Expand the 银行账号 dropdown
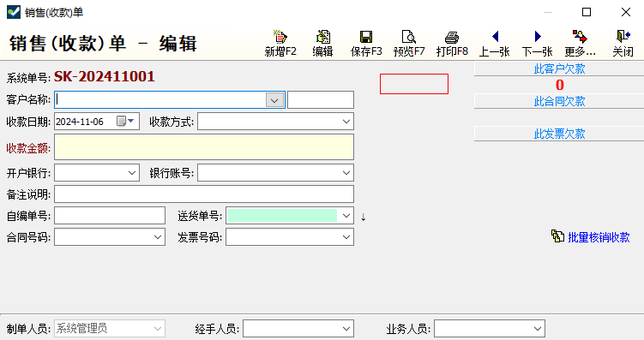This screenshot has height=340, width=644. click(346, 173)
